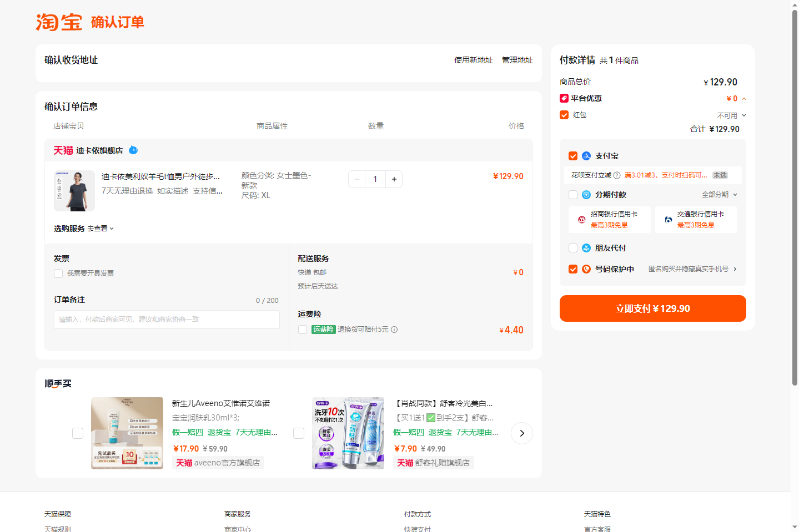Uncheck the 红包 checkbox
Image resolution: width=799 pixels, height=532 pixels.
[564, 115]
